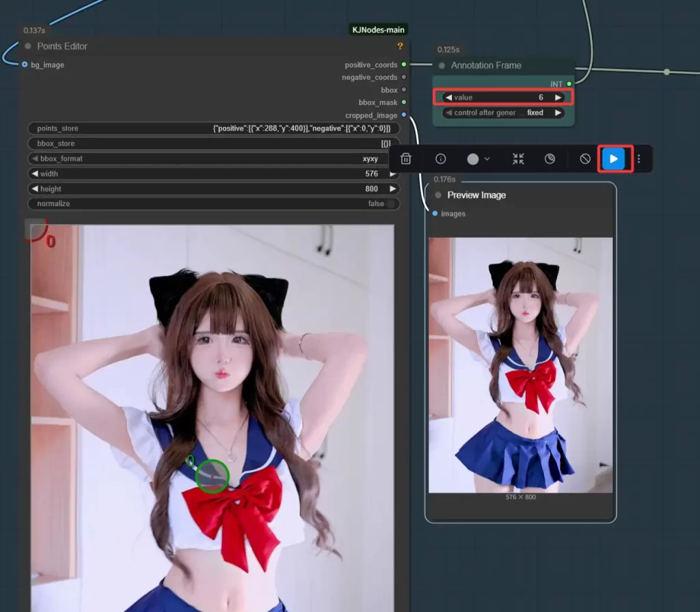
Task: Toggle the Preview Image node collapse dot
Action: (438, 195)
